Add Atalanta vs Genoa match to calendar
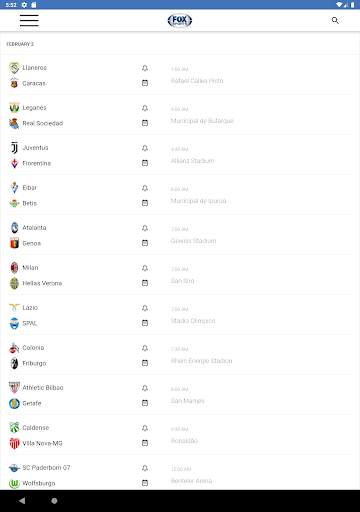Image resolution: width=360 pixels, height=512 pixels. pyautogui.click(x=145, y=243)
